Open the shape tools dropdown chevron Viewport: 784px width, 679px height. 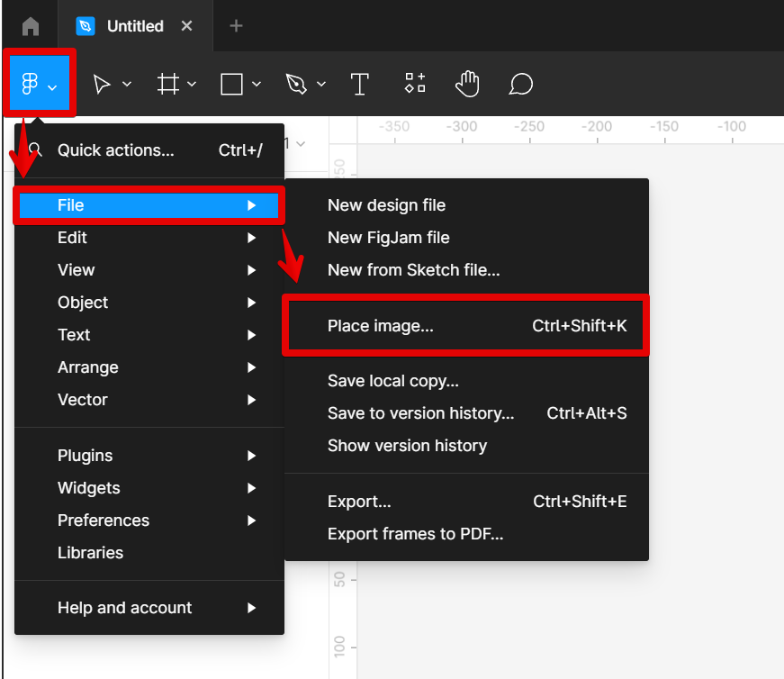257,85
